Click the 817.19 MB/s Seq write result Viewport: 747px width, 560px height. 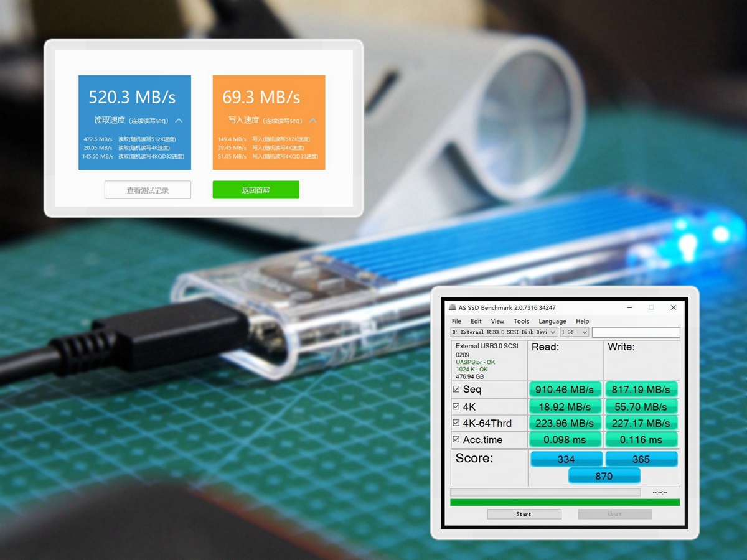coord(641,390)
